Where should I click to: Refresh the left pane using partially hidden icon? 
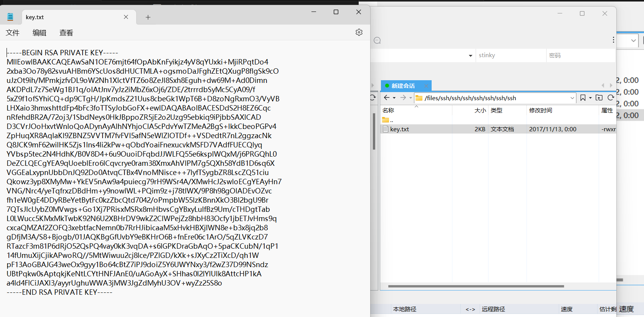click(x=372, y=98)
